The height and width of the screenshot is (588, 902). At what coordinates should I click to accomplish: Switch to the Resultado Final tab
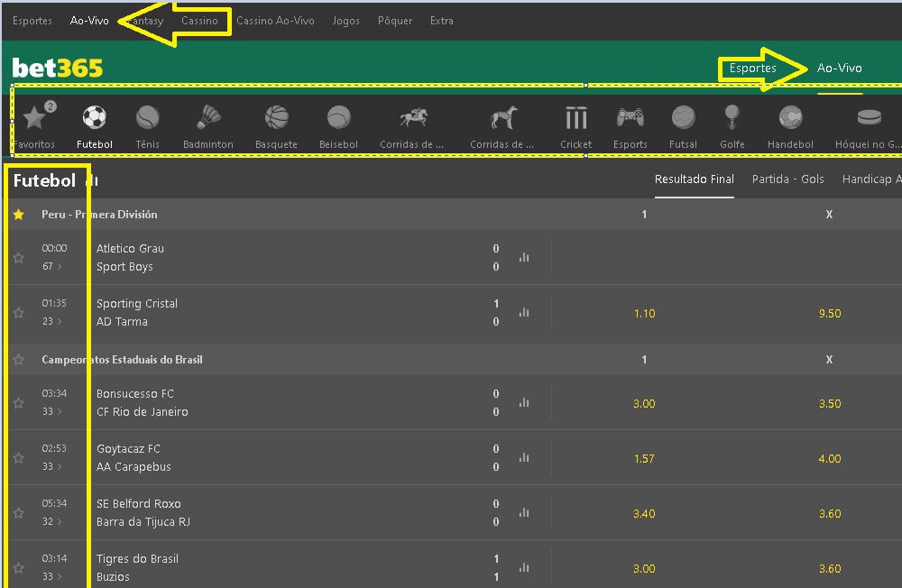point(695,179)
